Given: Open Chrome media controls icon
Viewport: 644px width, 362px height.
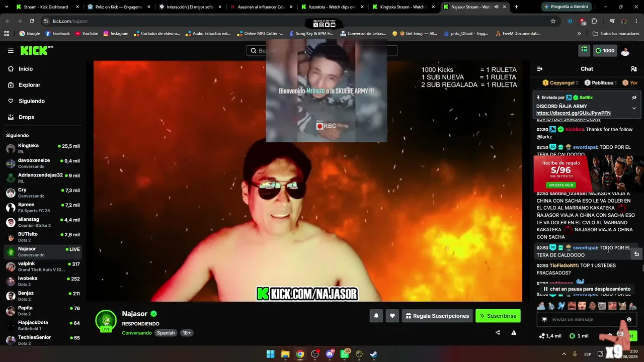Looking at the screenshot, I should click(612, 21).
